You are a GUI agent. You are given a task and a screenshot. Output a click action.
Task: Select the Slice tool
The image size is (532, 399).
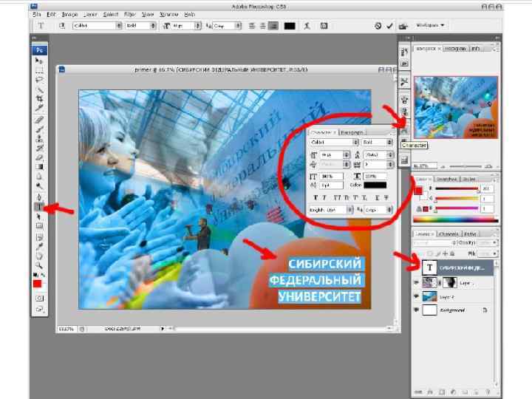tap(39, 108)
